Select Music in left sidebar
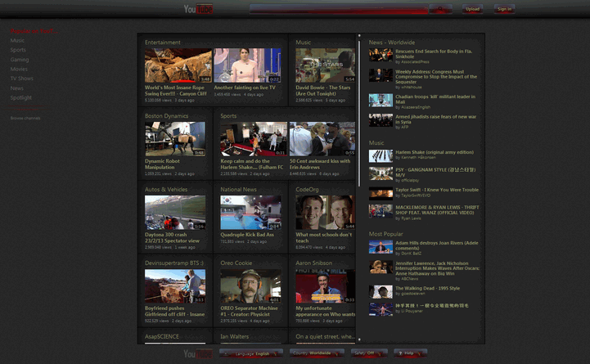This screenshot has width=590, height=364. (x=17, y=40)
